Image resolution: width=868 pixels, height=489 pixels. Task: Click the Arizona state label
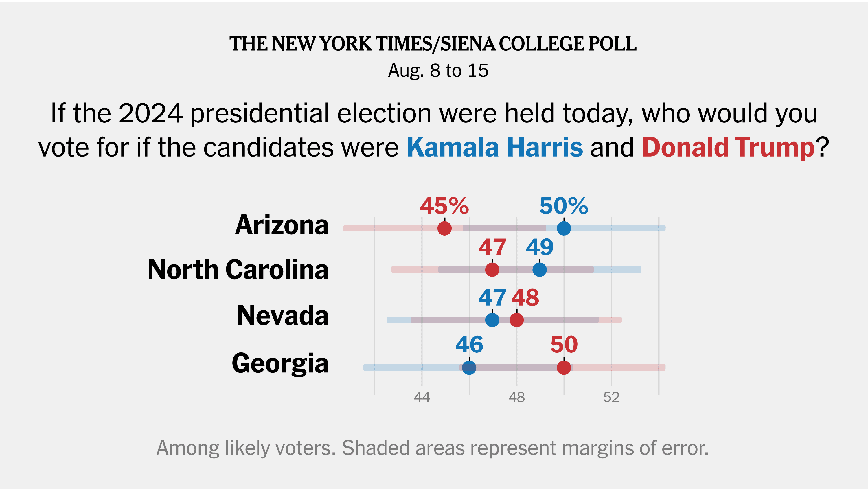point(282,225)
